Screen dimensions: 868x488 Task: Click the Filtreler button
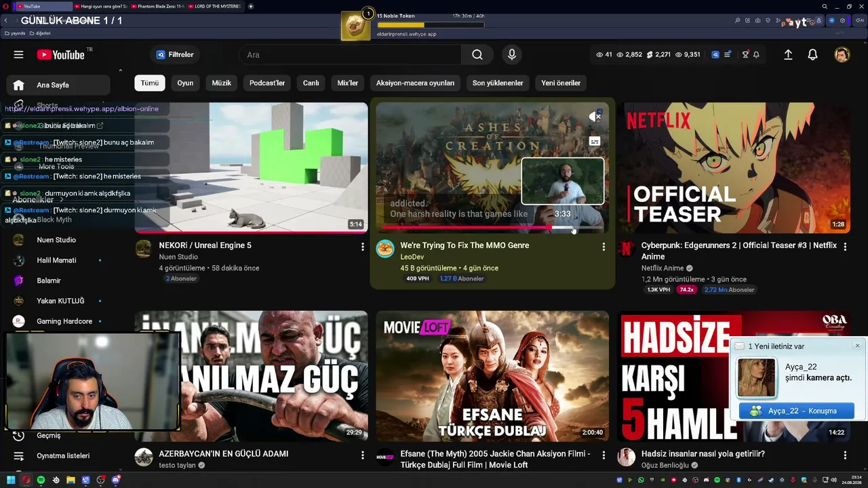[x=176, y=55]
